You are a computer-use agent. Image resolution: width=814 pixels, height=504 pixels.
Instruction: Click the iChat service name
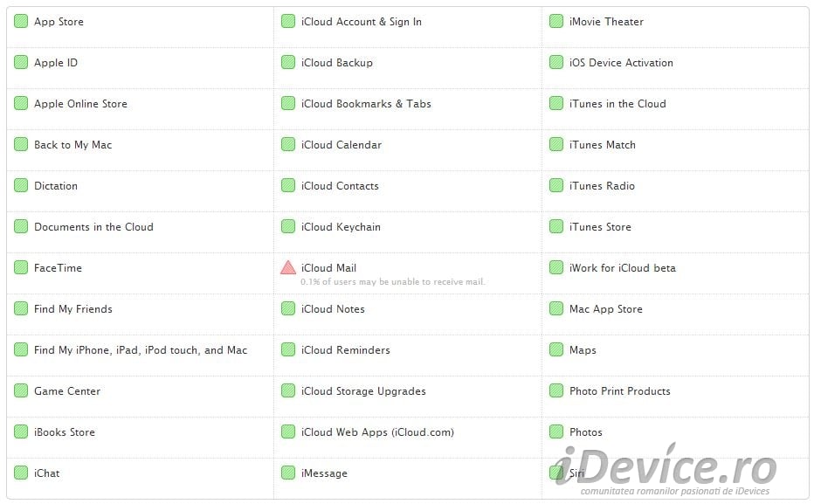click(x=46, y=473)
